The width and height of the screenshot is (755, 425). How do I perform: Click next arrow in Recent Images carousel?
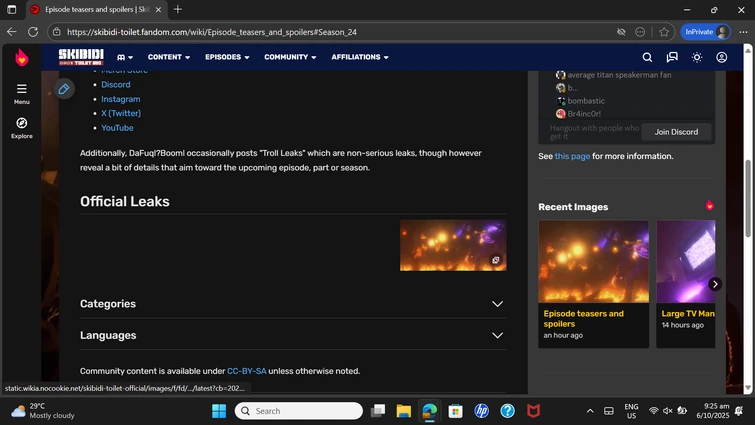pos(715,284)
